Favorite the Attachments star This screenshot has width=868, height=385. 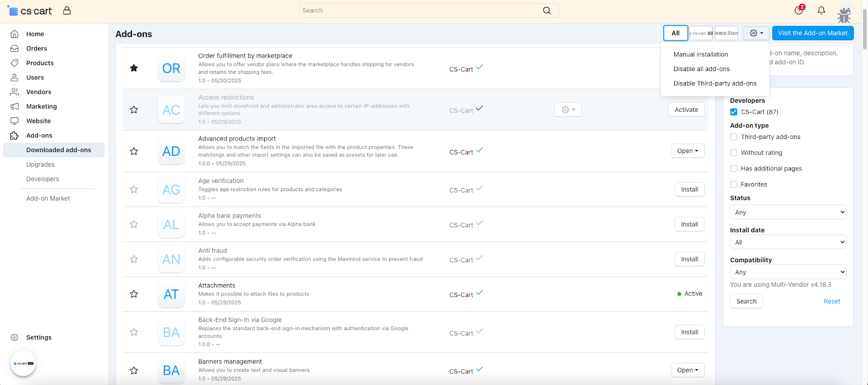pos(134,294)
